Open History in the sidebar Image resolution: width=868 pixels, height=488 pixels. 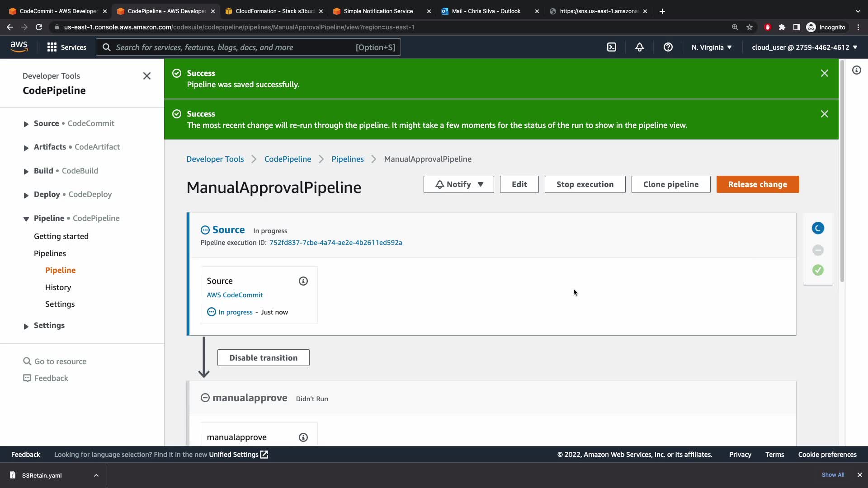coord(58,287)
